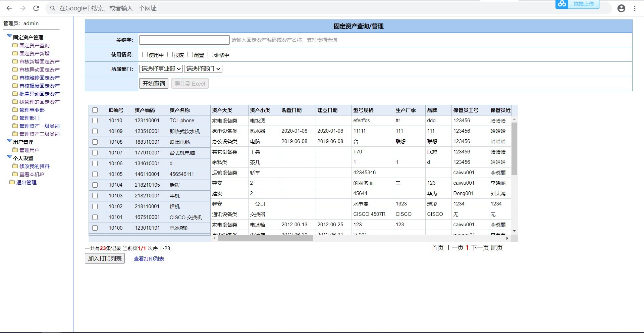Open the 请选择部门 dropdown

tap(203, 69)
